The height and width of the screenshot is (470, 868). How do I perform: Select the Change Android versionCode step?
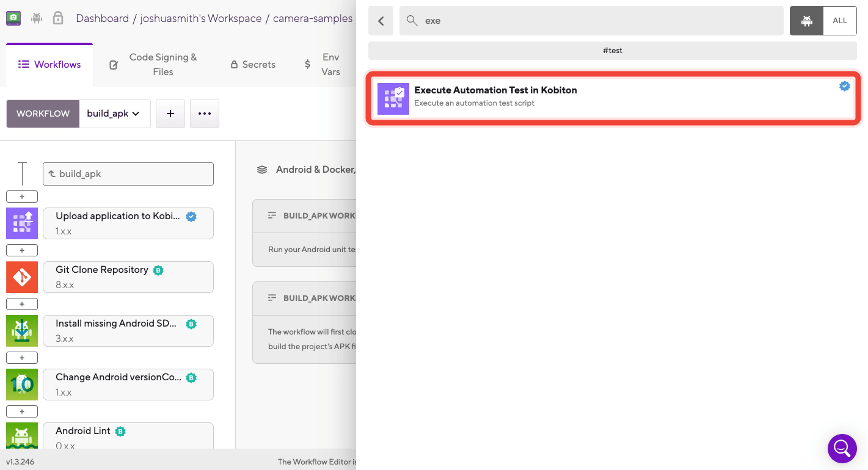[128, 385]
